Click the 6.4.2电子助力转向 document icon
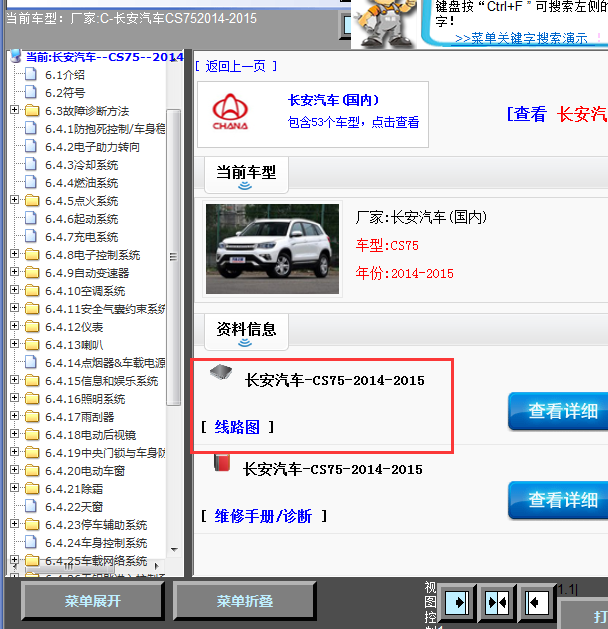 pos(31,146)
